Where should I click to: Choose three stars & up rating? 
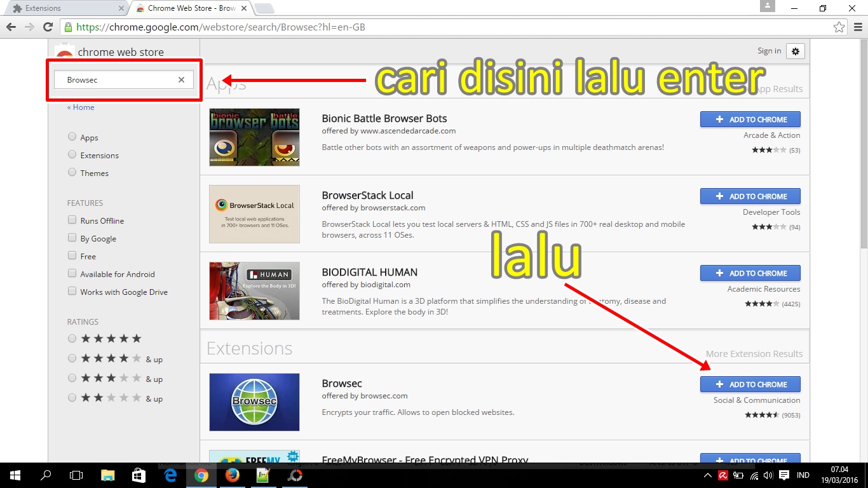click(72, 378)
